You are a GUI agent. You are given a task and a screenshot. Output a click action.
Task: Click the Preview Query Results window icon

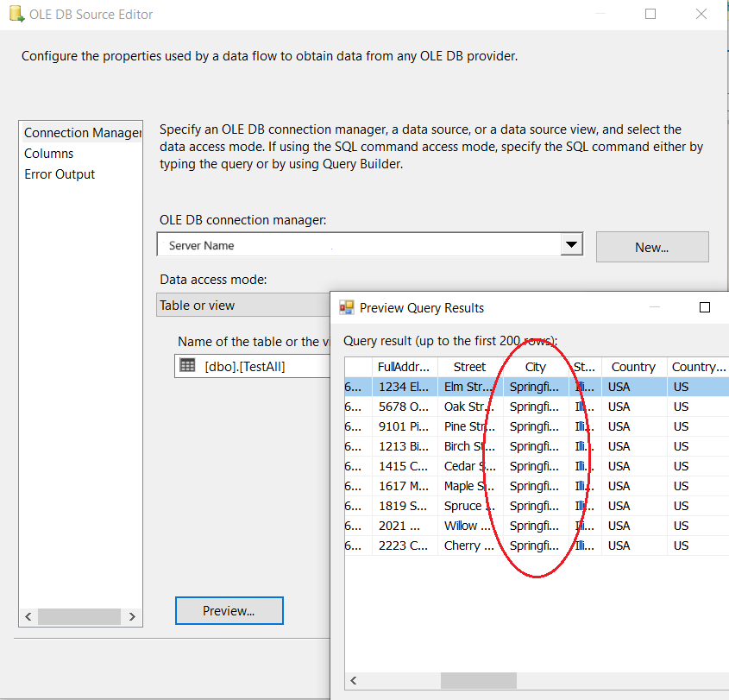pyautogui.click(x=347, y=307)
